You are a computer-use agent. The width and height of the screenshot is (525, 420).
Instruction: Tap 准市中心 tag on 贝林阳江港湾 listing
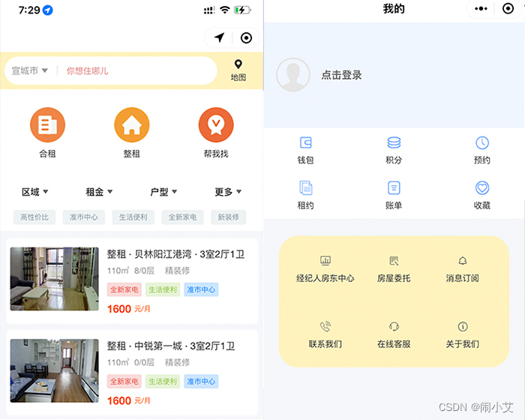pos(201,289)
